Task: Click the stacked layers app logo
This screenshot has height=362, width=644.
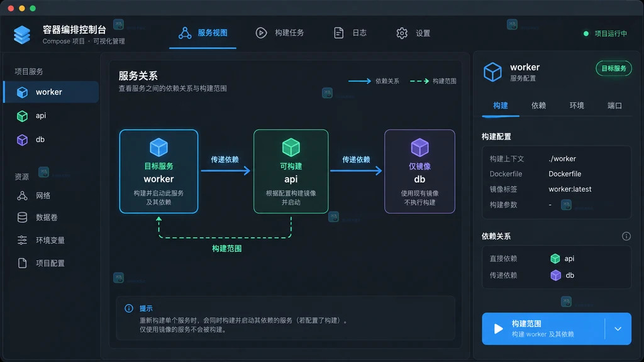Action: click(22, 35)
